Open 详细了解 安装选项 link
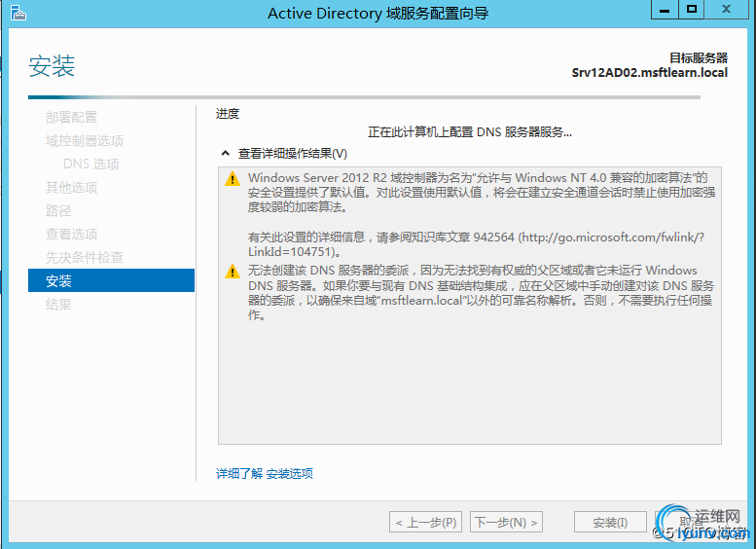 click(x=265, y=474)
